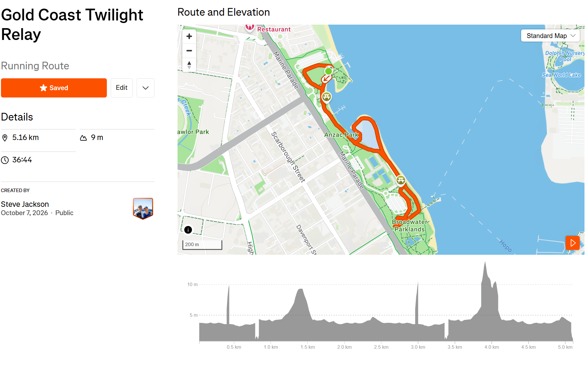The image size is (588, 381).
Task: Click Steve Jackson's avatar thumbnail
Action: 143,208
